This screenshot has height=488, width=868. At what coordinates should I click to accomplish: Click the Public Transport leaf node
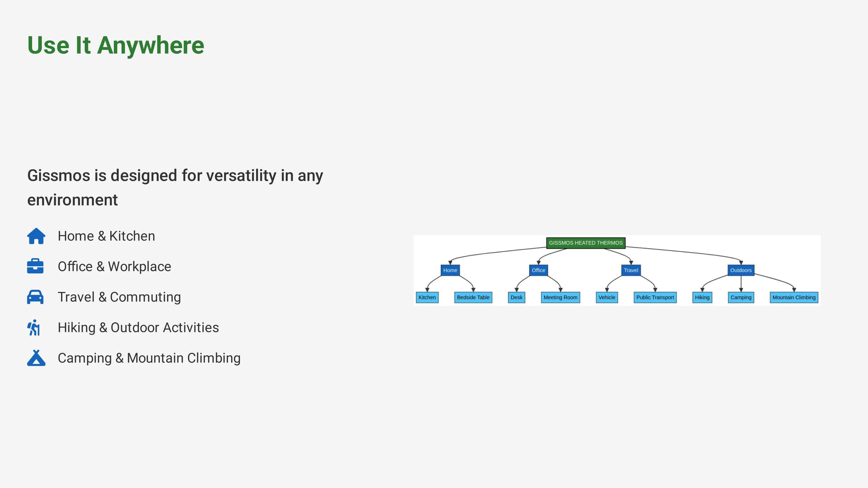click(x=655, y=298)
